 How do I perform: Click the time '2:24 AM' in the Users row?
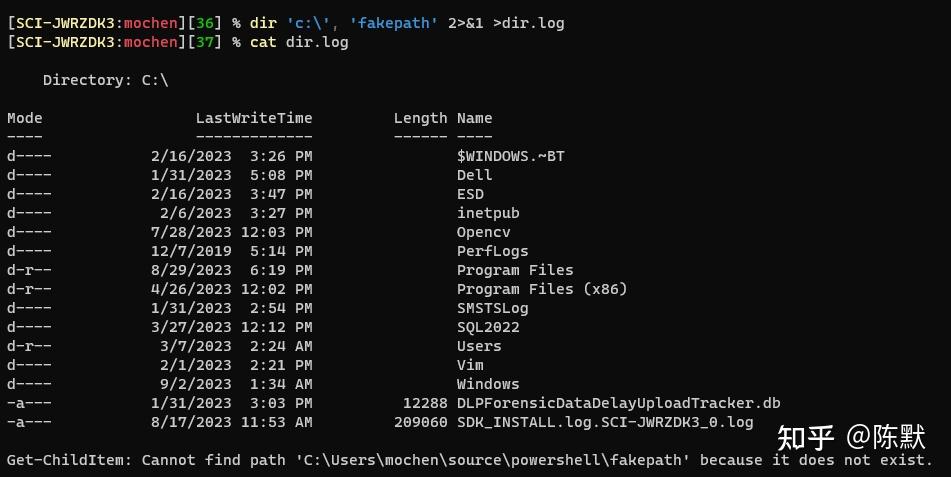click(281, 346)
